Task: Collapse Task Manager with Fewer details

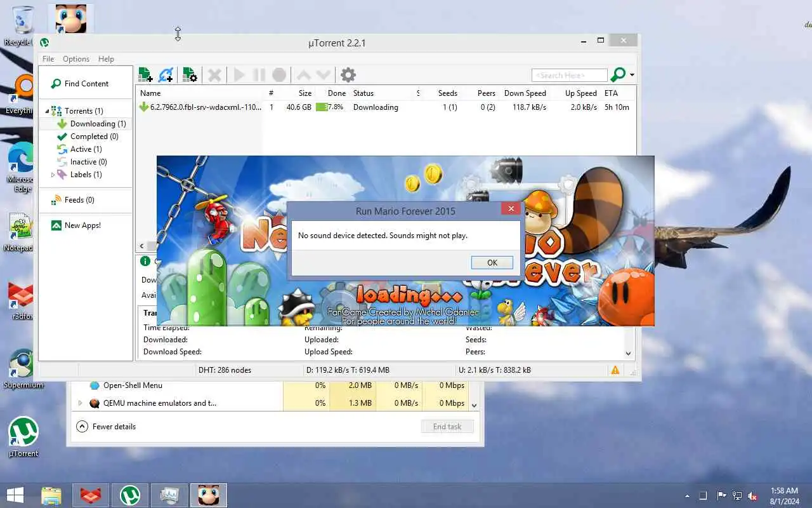Action: point(106,427)
